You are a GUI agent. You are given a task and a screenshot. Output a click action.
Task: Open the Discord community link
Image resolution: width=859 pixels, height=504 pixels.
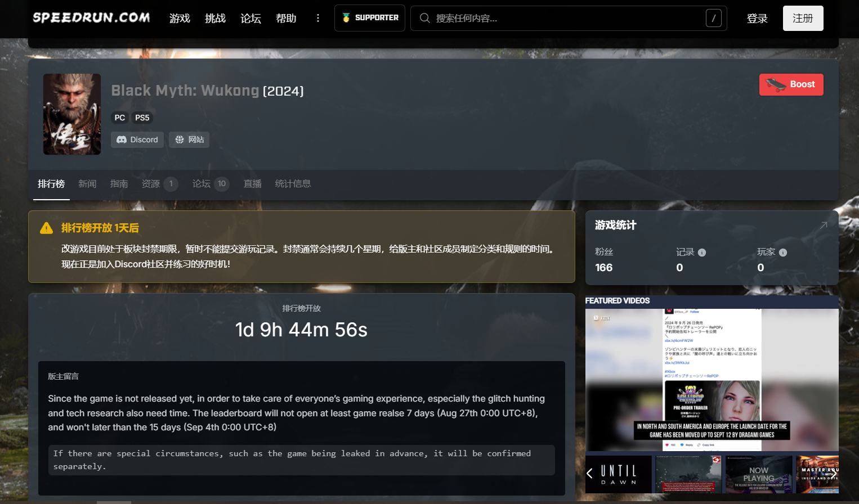coord(137,139)
